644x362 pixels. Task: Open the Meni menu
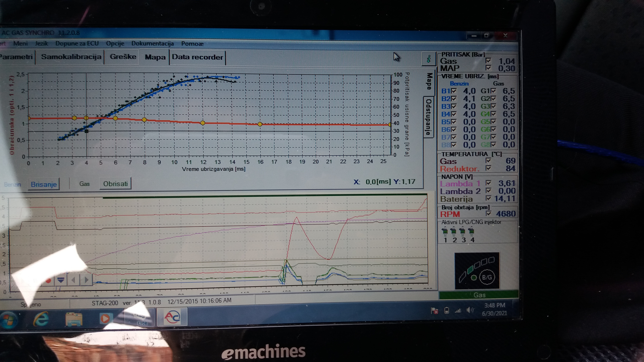tap(20, 43)
